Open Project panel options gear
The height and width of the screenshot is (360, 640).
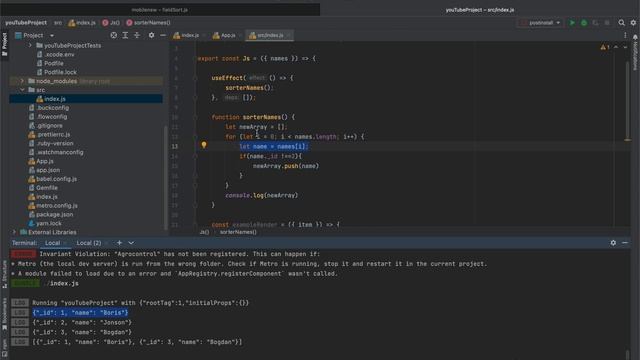tap(151, 36)
